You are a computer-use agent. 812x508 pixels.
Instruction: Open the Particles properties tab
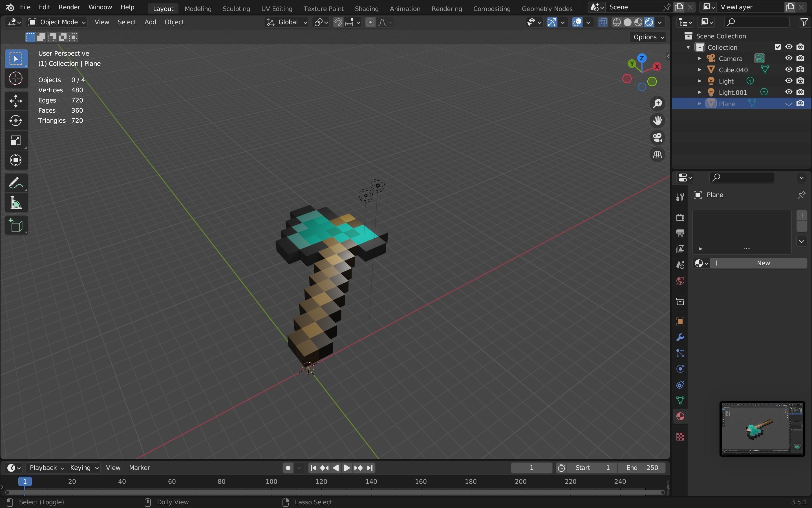680,353
